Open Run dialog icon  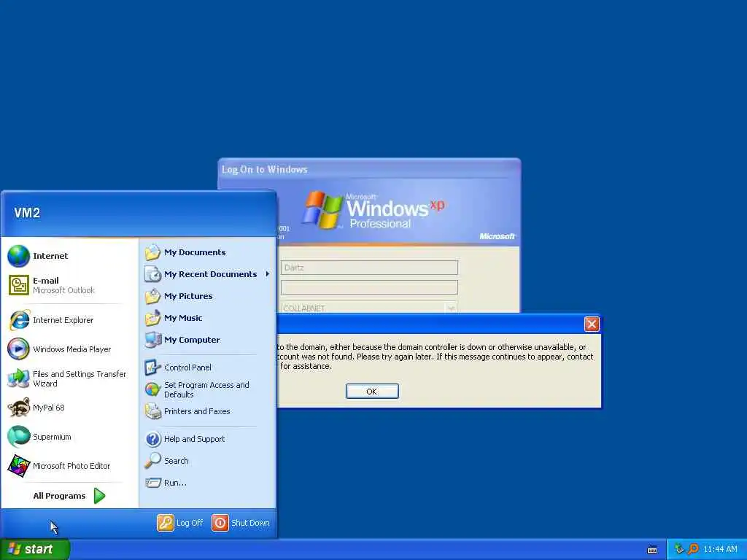(152, 483)
